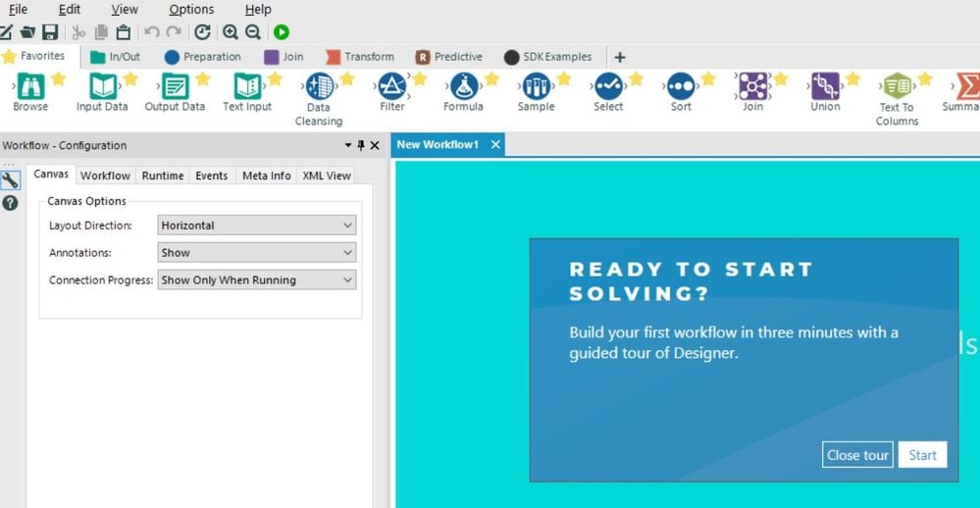Refresh the workflow with circular arrow icon
This screenshot has height=508, width=980.
202,32
